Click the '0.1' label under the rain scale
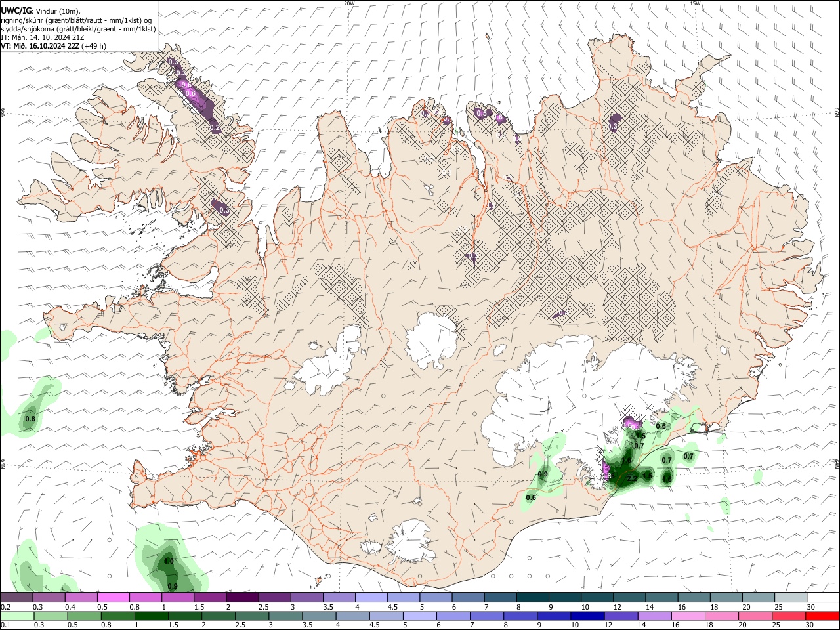This screenshot has width=840, height=630. [x=6, y=625]
